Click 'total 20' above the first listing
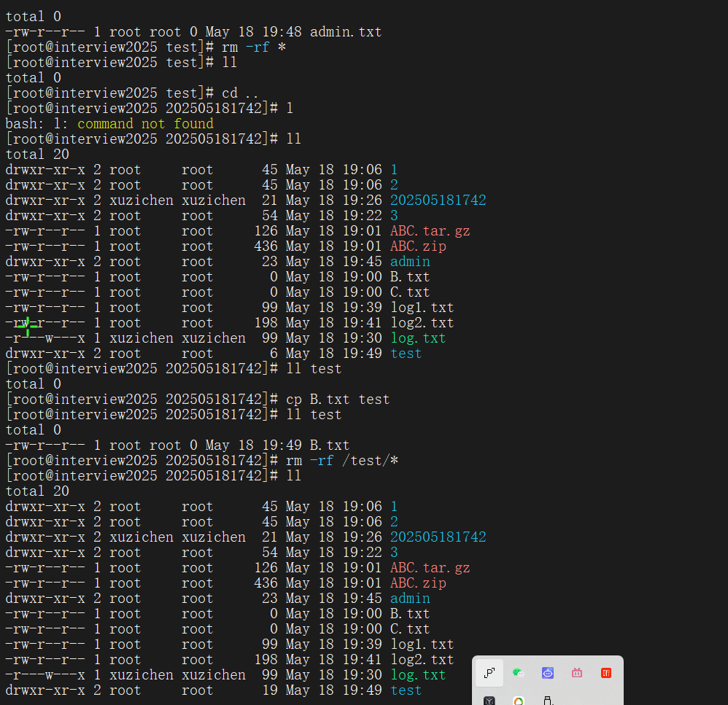Viewport: 728px width, 705px height. pos(37,155)
